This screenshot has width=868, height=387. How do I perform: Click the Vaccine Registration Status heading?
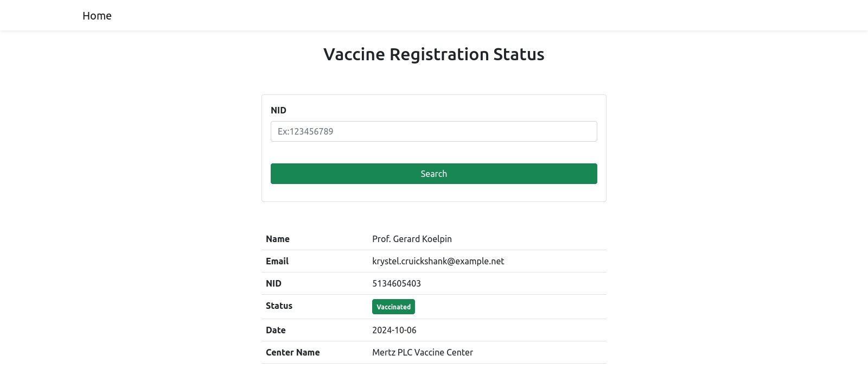433,54
